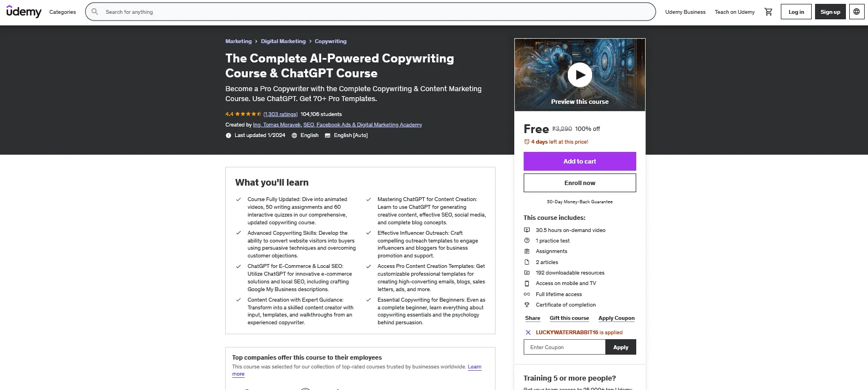Click the downloadable resources icon
868x390 pixels.
[527, 272]
